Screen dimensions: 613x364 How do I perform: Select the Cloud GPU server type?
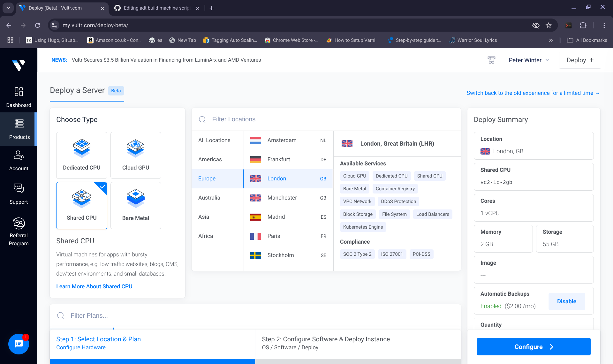[136, 155]
